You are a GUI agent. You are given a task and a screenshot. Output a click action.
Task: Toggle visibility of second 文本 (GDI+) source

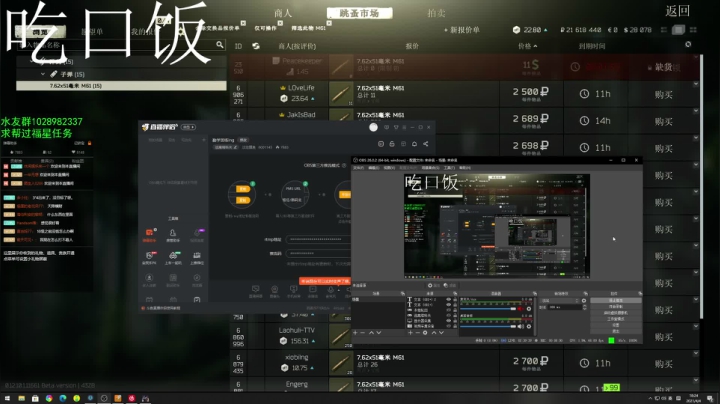pyautogui.click(x=449, y=305)
